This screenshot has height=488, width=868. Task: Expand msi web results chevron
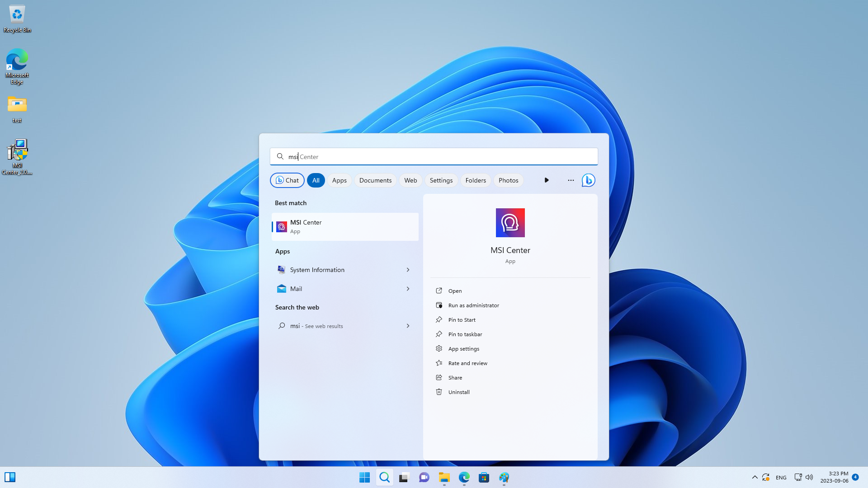coord(408,326)
